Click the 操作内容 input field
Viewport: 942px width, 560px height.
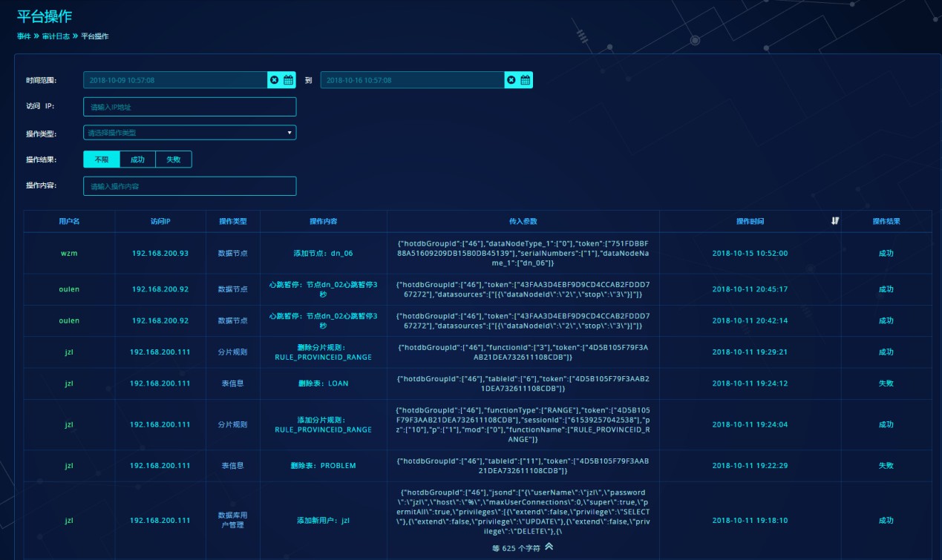pyautogui.click(x=189, y=186)
